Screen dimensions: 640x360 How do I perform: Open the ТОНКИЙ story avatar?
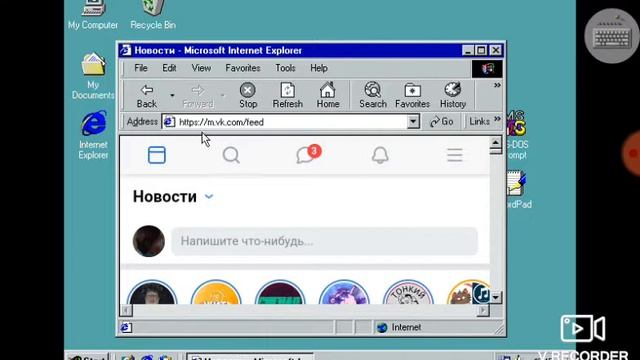tap(408, 292)
